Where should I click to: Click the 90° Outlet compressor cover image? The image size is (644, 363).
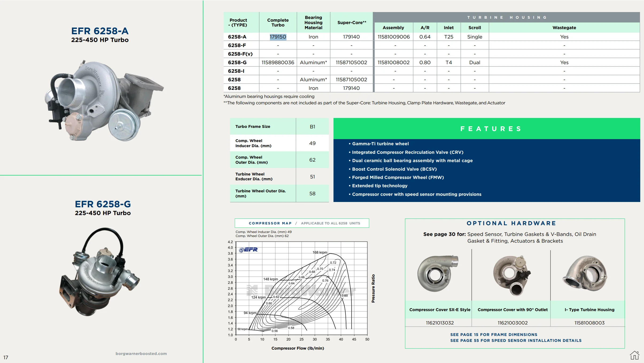point(512,276)
